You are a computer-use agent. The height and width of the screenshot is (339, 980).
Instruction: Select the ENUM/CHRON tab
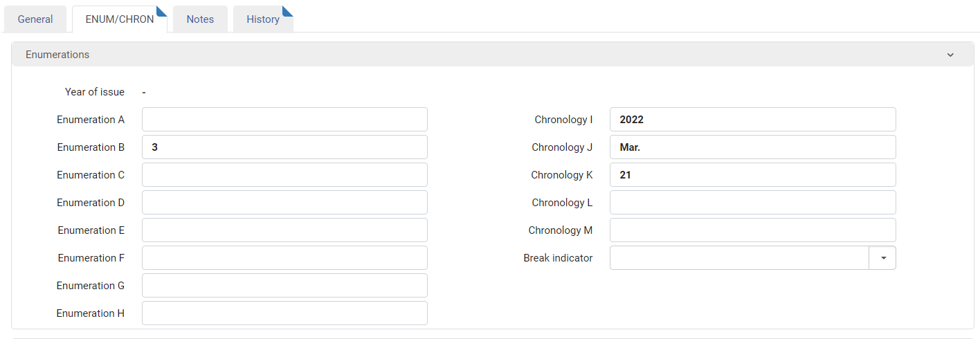pyautogui.click(x=120, y=19)
